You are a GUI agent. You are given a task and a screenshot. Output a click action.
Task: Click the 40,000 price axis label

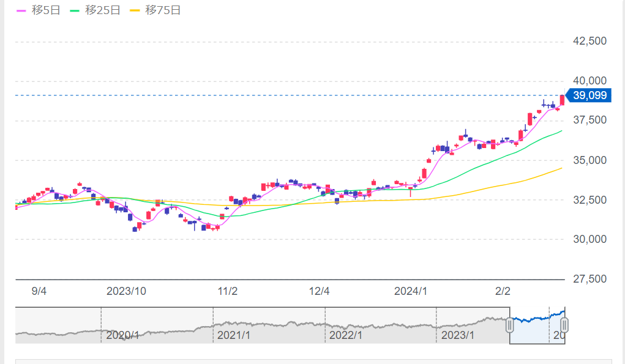point(589,81)
